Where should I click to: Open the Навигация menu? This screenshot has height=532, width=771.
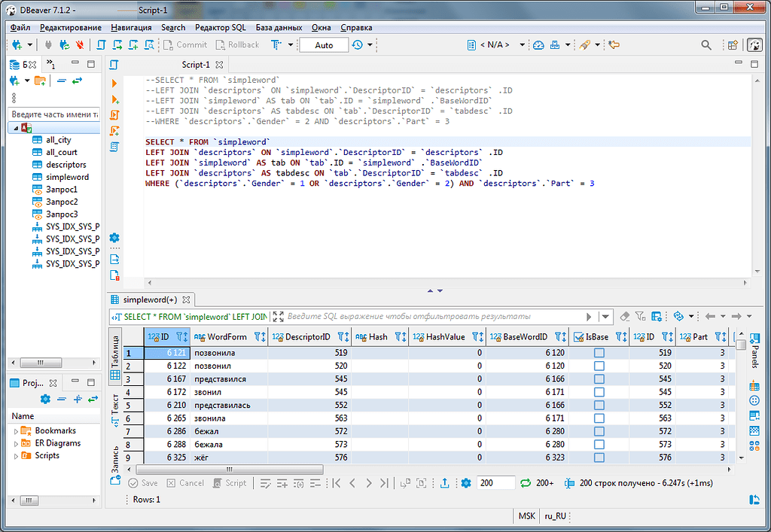[131, 28]
